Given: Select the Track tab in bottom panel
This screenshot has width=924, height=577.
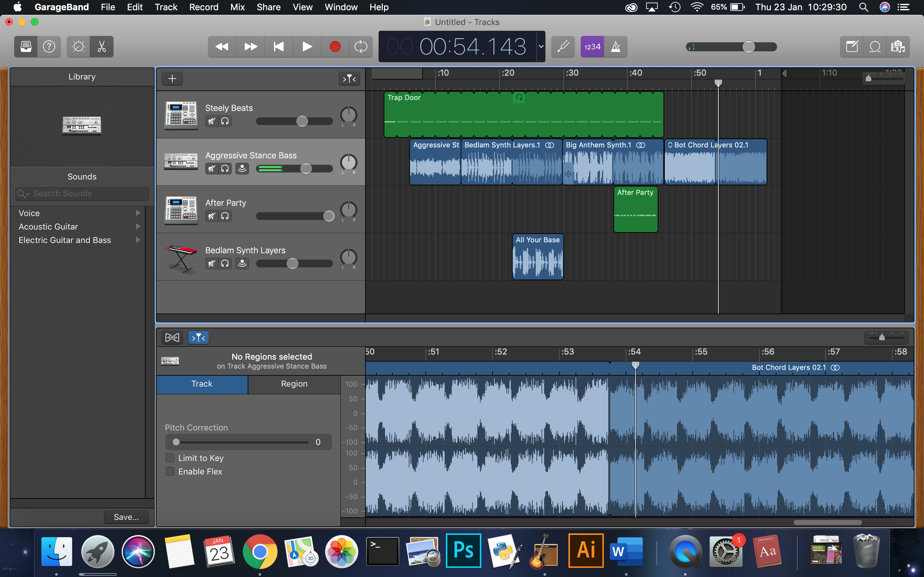Looking at the screenshot, I should coord(201,384).
